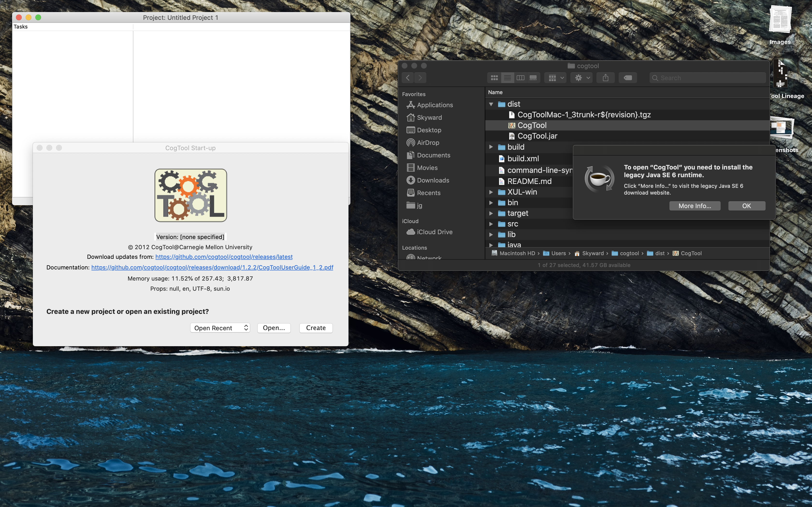Open AirDrop in Finder sidebar

point(428,142)
